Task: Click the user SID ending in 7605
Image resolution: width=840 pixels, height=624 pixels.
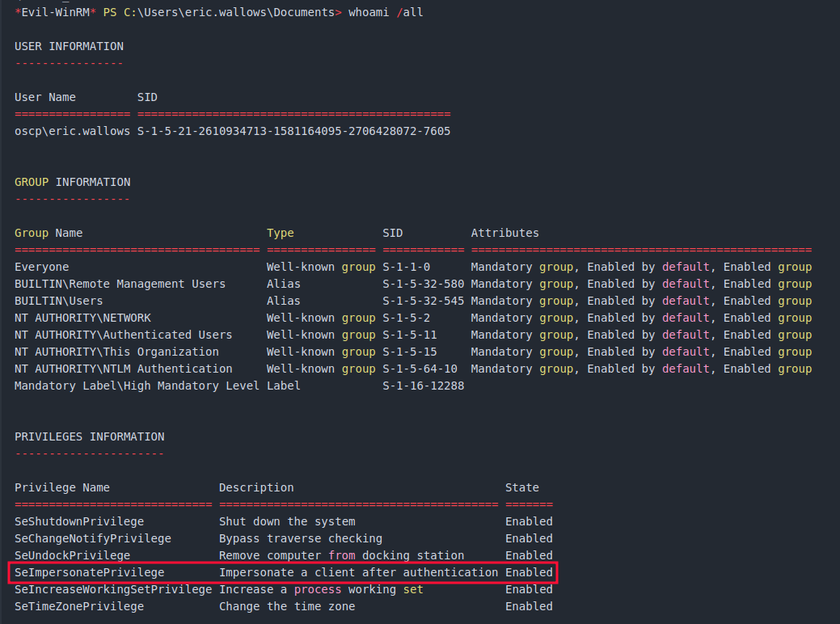Action: (293, 131)
